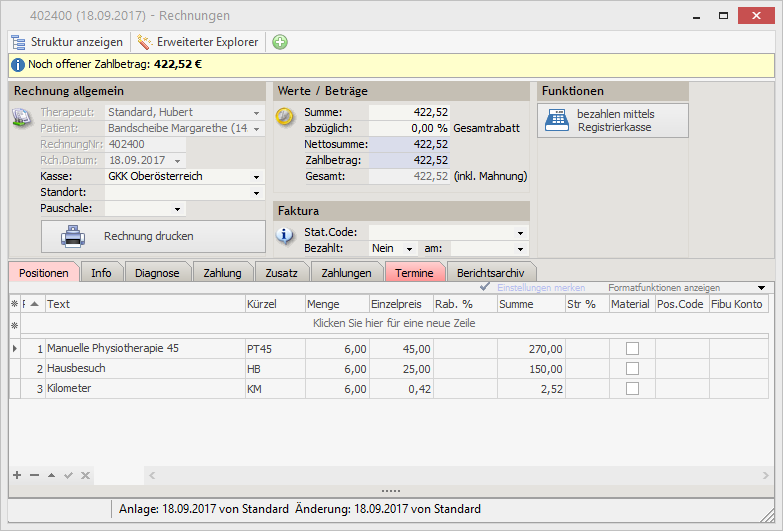Click the printer icon for Rechnung drucken

74,237
